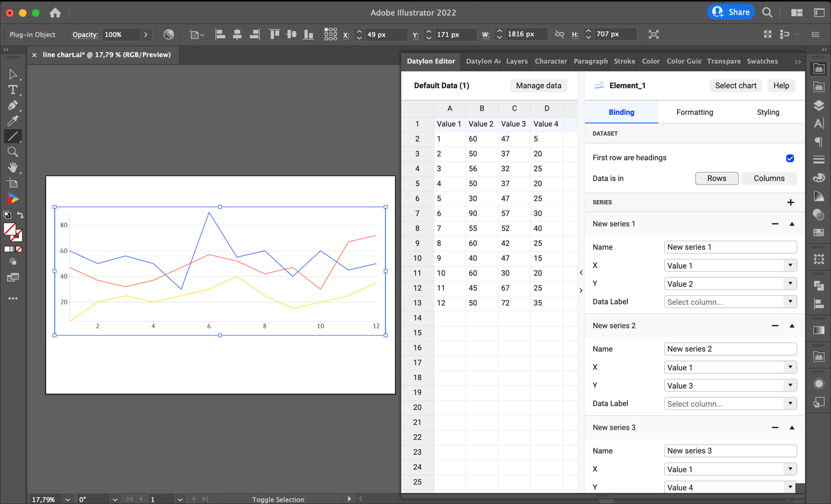Click the W width input field
The width and height of the screenshot is (831, 504).
click(x=526, y=33)
